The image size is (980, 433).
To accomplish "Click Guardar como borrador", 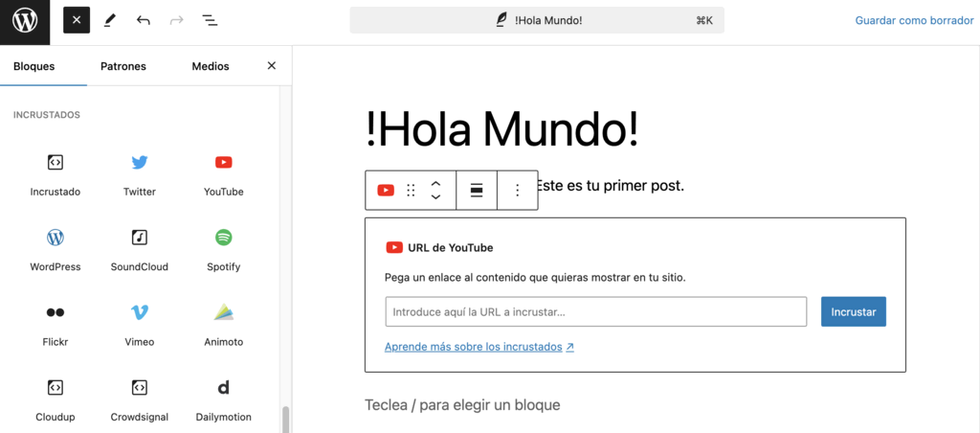I will (x=913, y=20).
